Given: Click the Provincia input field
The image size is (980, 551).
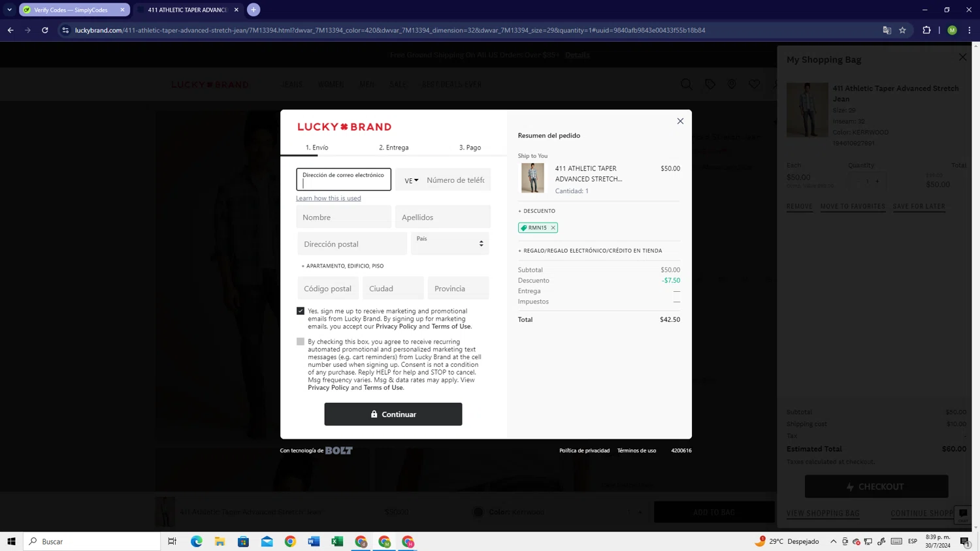Looking at the screenshot, I should click(x=458, y=288).
